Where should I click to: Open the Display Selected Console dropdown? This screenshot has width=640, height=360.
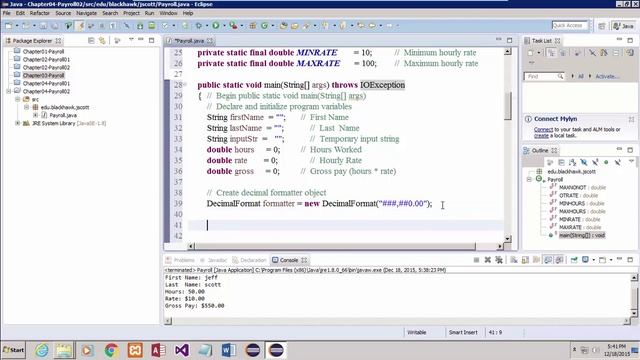coord(593,260)
